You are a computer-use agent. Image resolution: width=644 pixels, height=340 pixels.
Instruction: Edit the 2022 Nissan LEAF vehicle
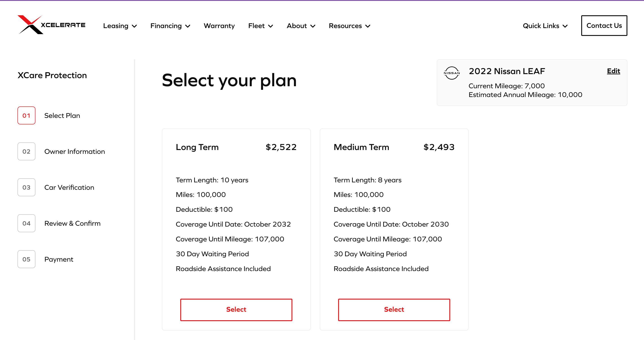coord(613,71)
